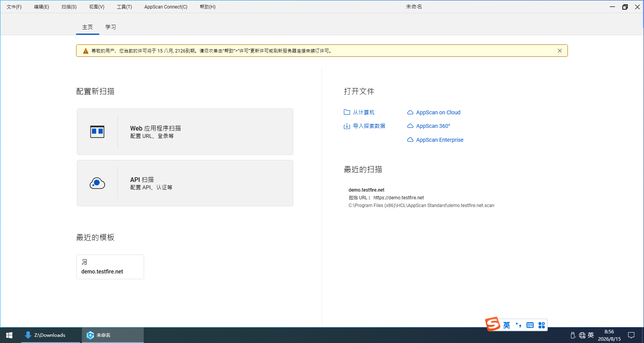
Task: Switch to the 学习 tab
Action: pos(111,27)
